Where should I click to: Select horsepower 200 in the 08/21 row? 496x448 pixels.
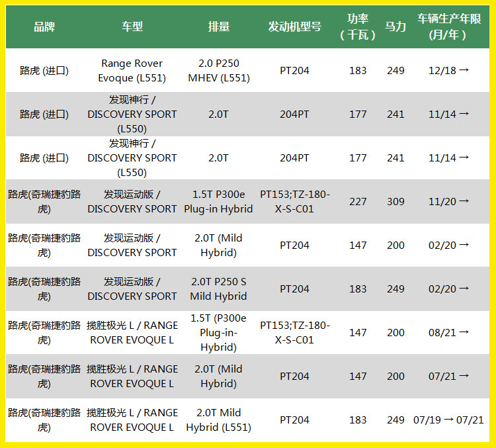[x=395, y=333]
